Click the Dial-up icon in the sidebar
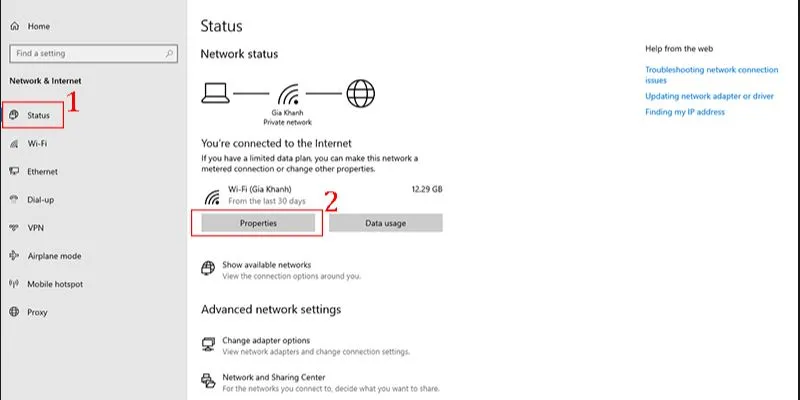Screen dimensions: 800x400 (14, 200)
